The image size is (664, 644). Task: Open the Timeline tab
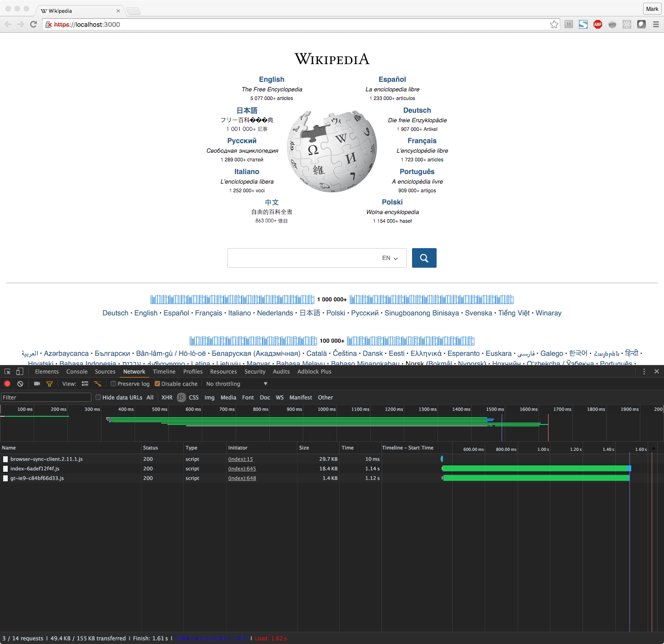(x=164, y=372)
